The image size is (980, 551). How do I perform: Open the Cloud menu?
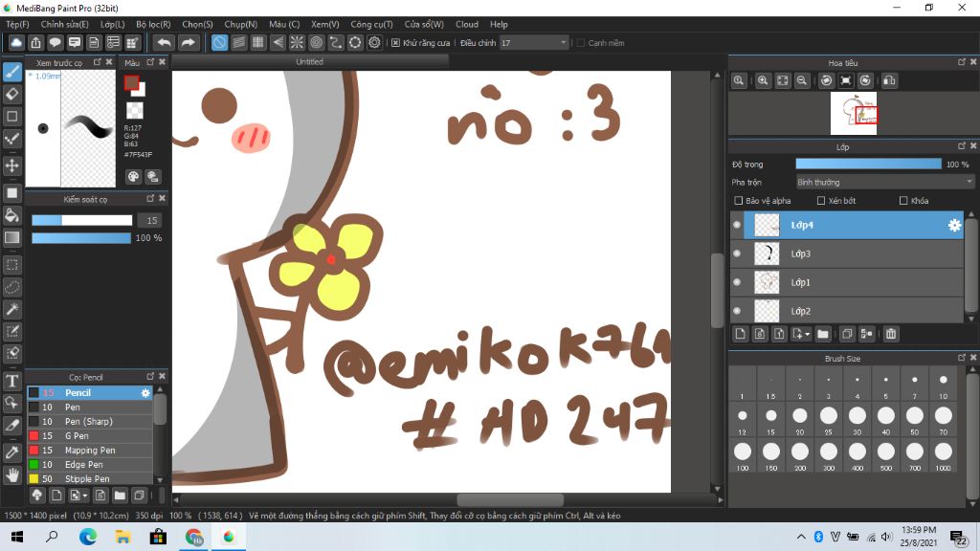[467, 24]
